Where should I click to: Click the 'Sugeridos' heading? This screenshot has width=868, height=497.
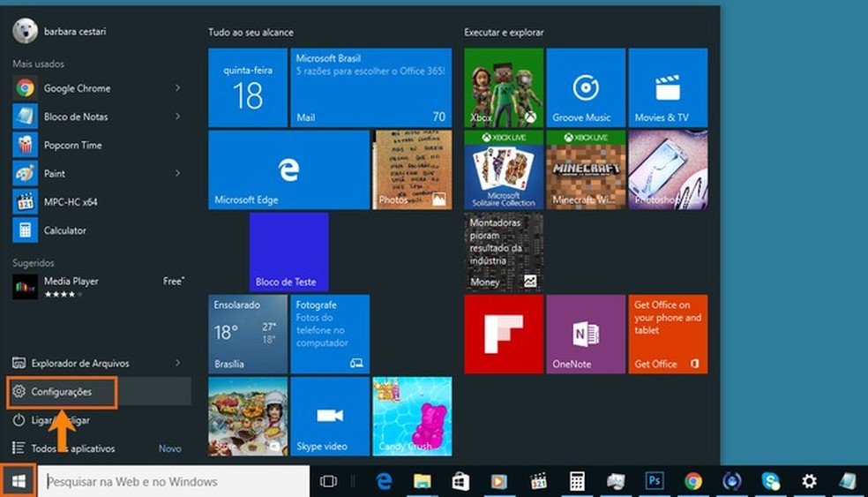34,263
